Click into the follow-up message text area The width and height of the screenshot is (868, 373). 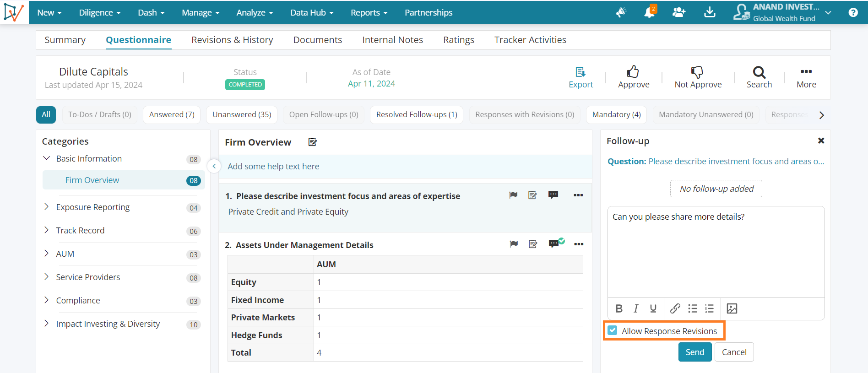(716, 252)
